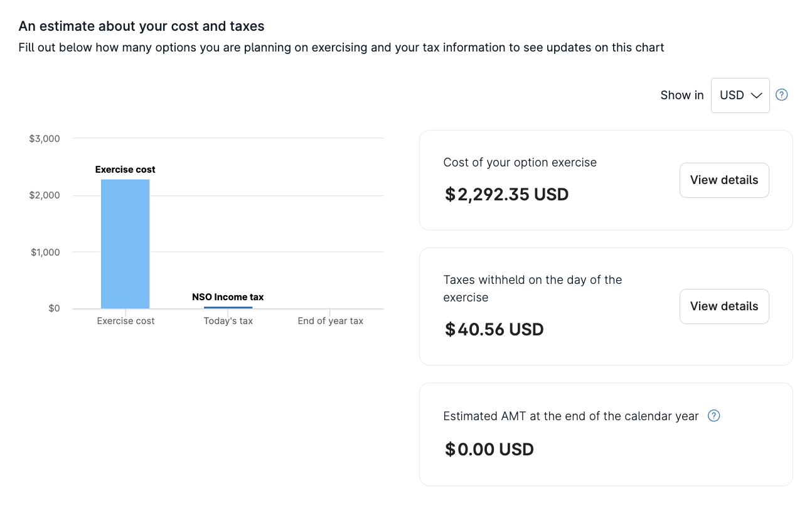Select the End of year tax axis label
812x510 pixels.
coord(331,321)
